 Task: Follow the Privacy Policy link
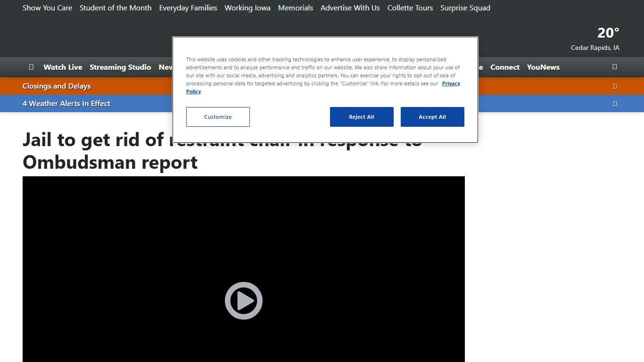coord(451,83)
